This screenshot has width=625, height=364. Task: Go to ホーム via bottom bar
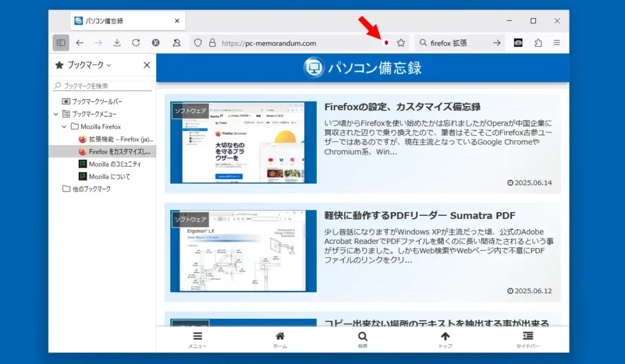pos(280,340)
